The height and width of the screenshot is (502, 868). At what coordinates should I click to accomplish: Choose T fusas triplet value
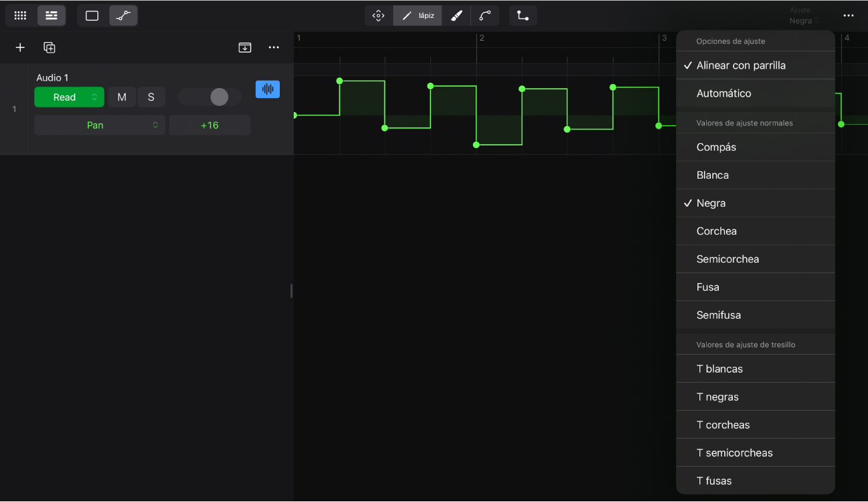pyautogui.click(x=755, y=481)
